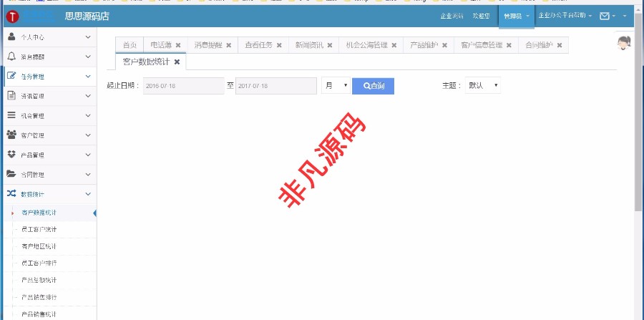Click the red T logo icon
The height and width of the screenshot is (320, 644).
point(13,16)
